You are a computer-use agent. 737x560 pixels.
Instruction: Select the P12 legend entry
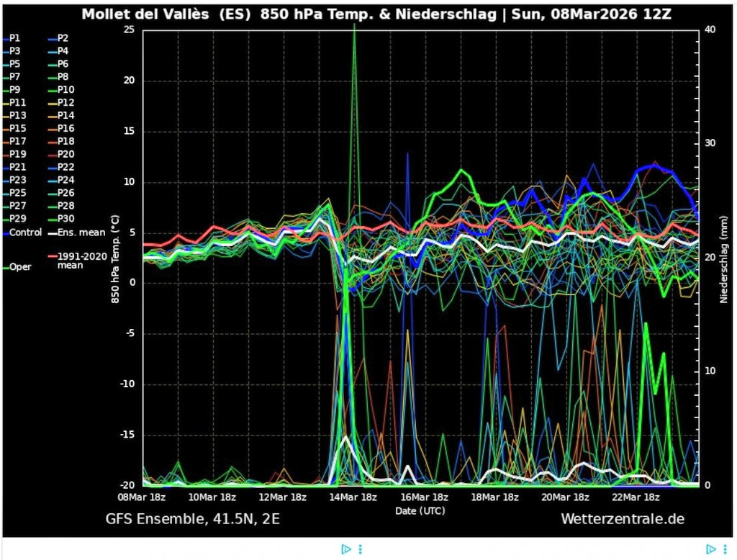(61, 102)
